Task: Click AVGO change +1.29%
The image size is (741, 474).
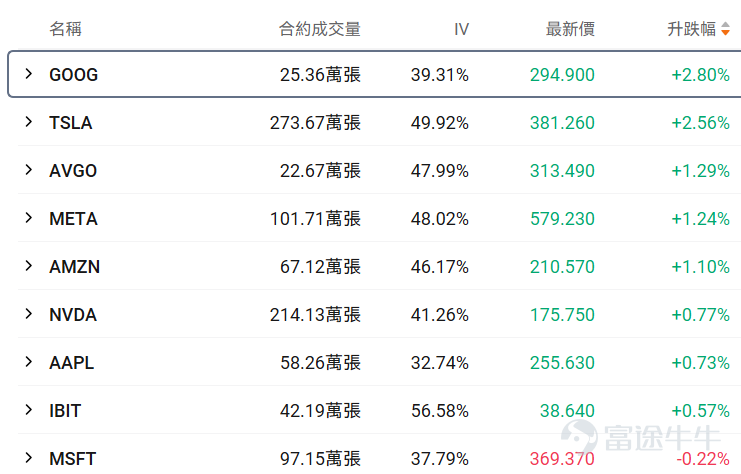Action: click(701, 171)
